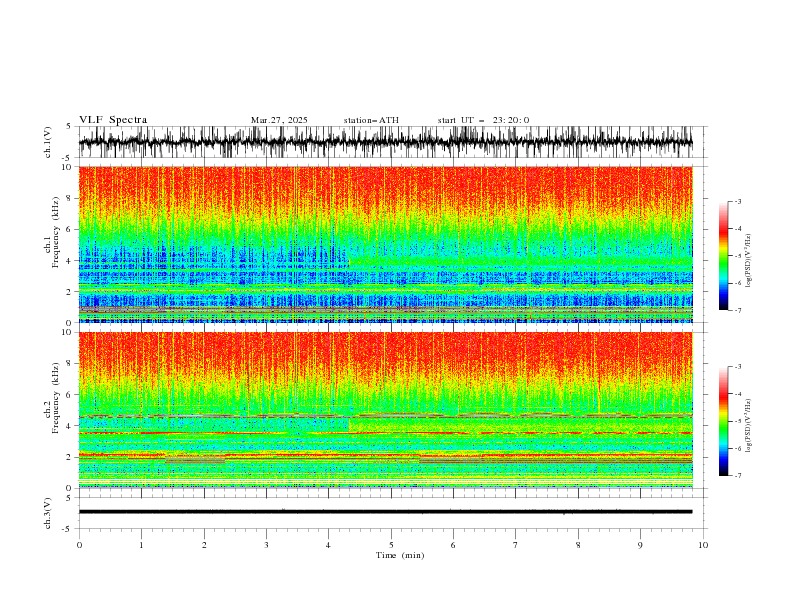The width and height of the screenshot is (792, 612).
Task: Click time axis tick label "5"
Action: pos(391,545)
